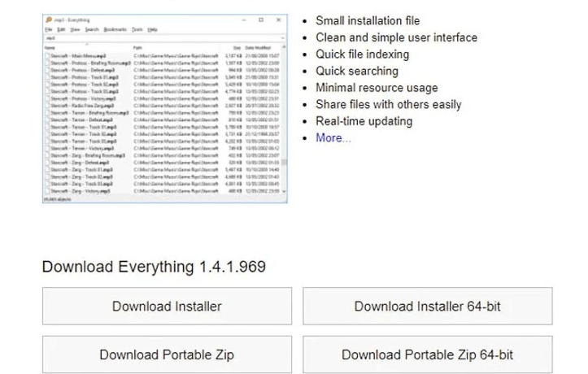Image resolution: width=588 pixels, height=374 pixels.
Task: Click the 'Real-time updating' bullet text
Action: (x=364, y=121)
